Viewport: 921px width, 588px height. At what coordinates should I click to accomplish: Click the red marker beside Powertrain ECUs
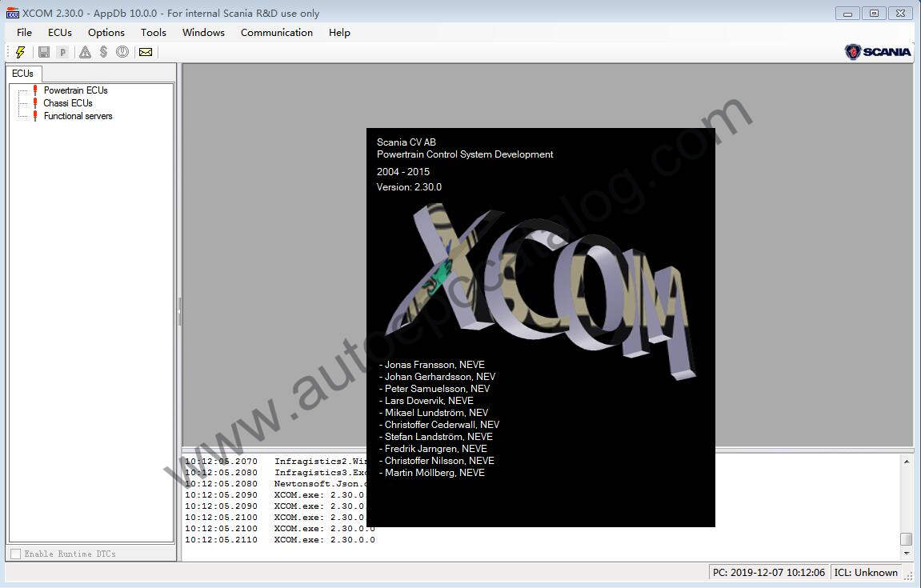click(x=35, y=90)
